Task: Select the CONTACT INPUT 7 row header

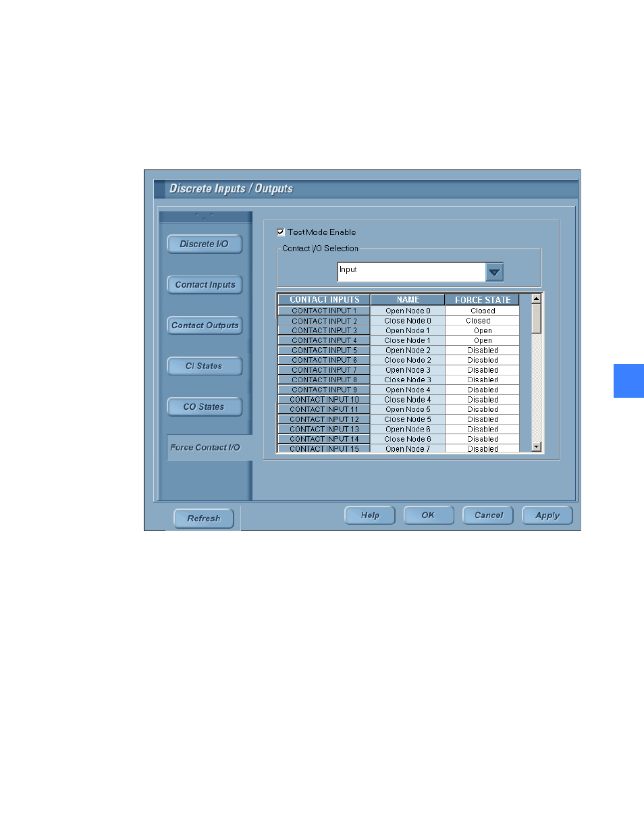Action: (x=324, y=370)
